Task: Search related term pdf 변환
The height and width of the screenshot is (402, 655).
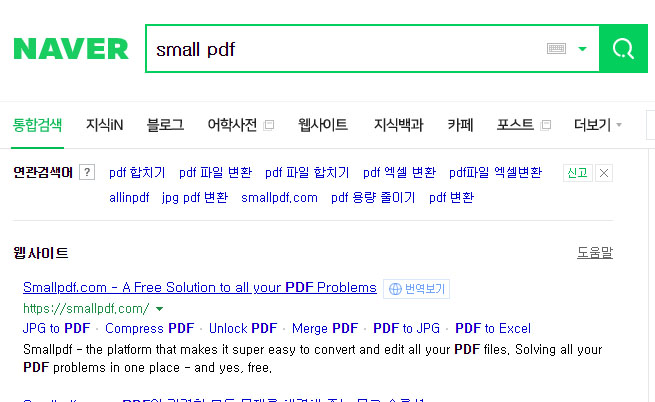Action: (452, 198)
